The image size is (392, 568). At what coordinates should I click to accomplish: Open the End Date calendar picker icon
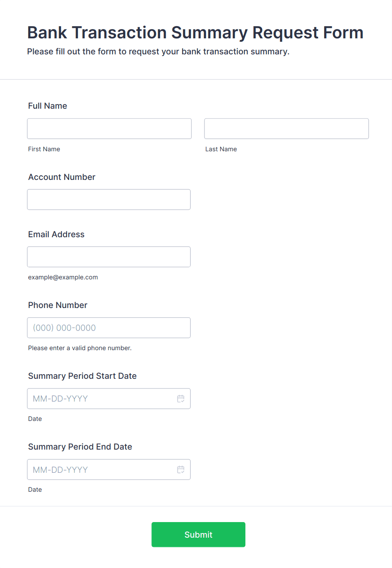[x=181, y=469]
